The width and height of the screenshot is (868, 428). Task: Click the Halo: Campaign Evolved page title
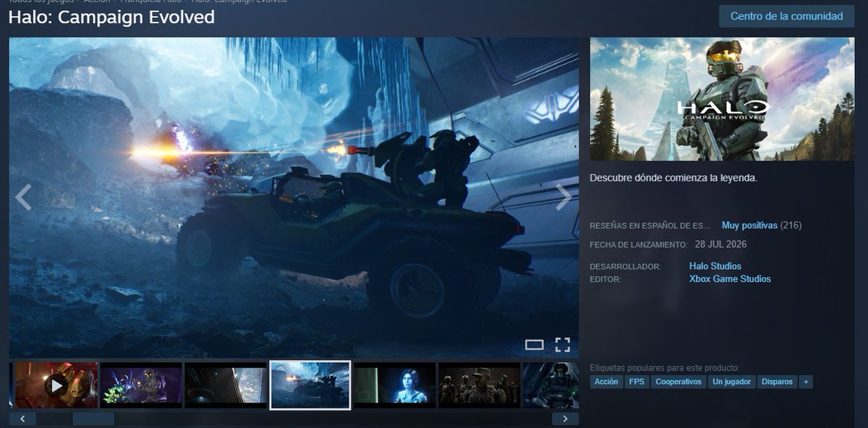(x=111, y=17)
